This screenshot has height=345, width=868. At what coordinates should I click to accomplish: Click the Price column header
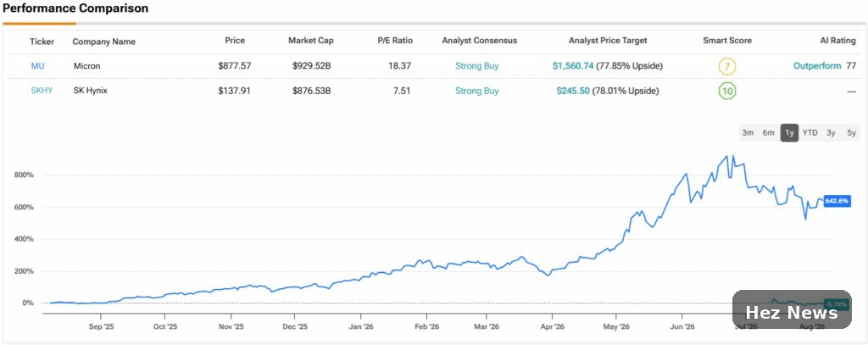point(235,41)
